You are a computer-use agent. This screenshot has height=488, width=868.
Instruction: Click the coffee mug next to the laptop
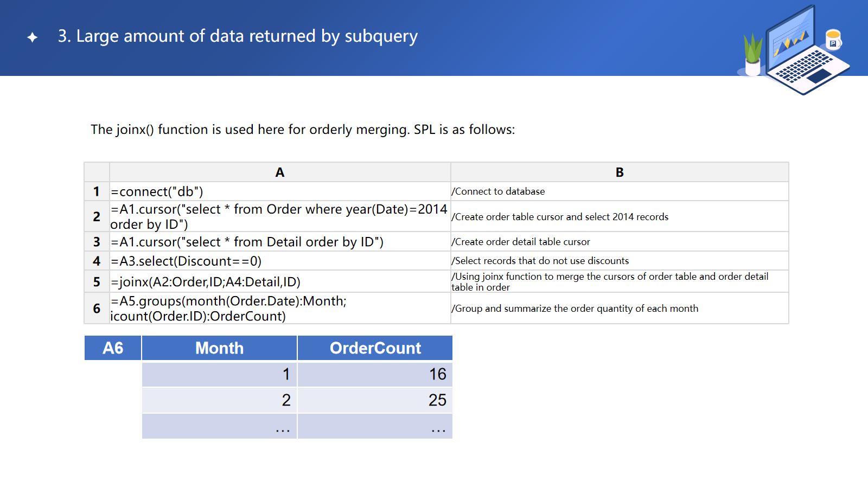(x=833, y=40)
